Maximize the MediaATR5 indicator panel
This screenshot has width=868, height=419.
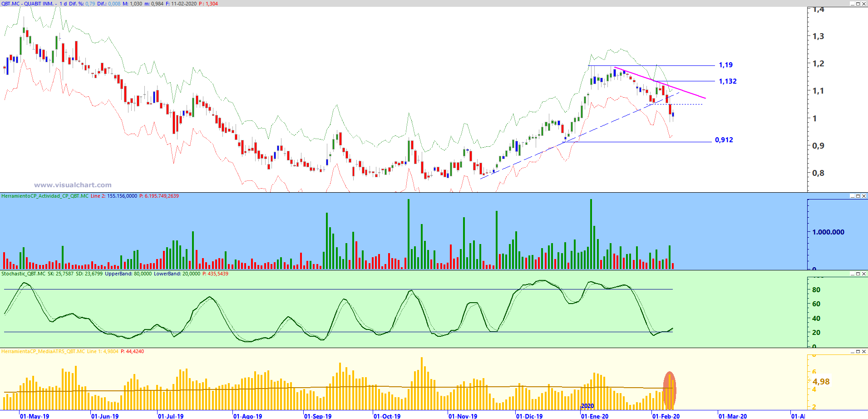coord(858,351)
